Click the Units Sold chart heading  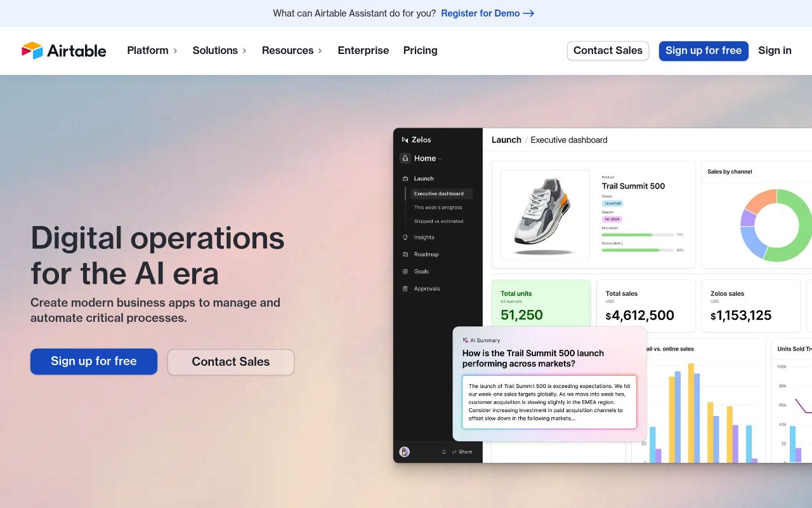point(794,349)
